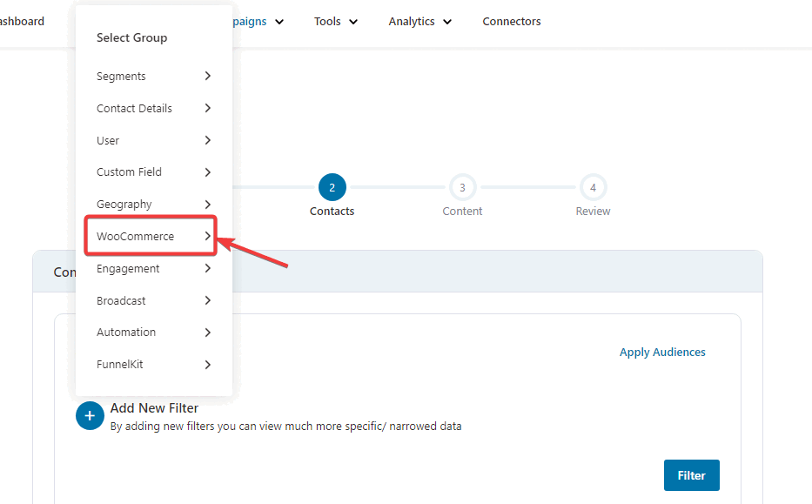The image size is (812, 504).
Task: Open Connectors in the top navigation
Action: coord(512,22)
